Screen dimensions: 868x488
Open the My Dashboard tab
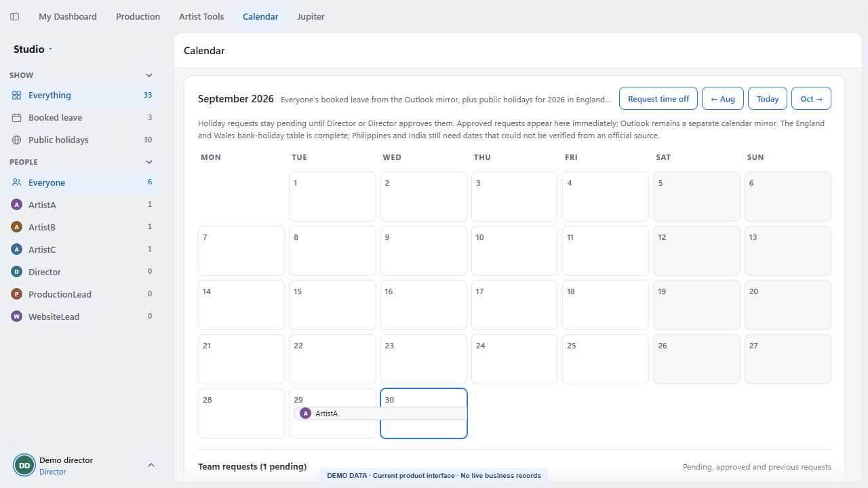(68, 16)
